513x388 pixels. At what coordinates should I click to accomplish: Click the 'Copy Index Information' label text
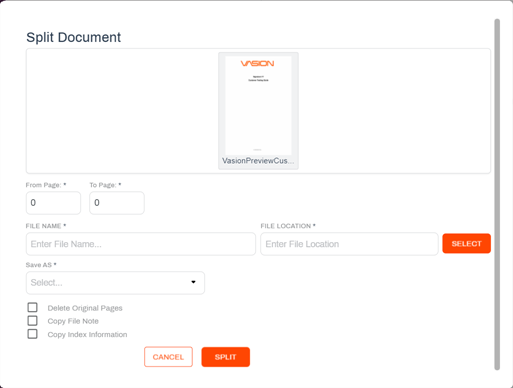tap(87, 334)
